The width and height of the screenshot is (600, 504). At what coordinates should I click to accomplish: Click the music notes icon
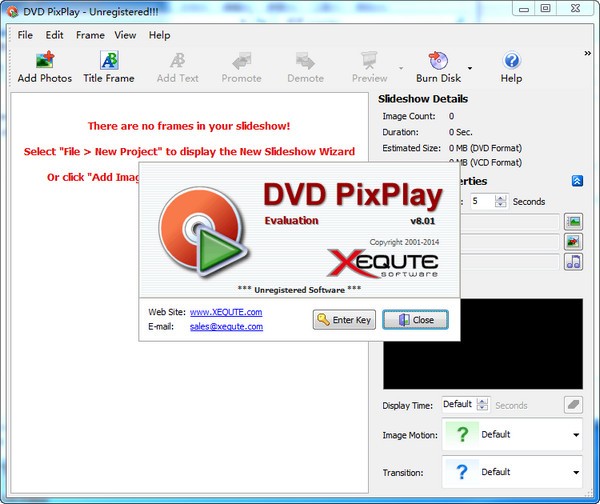[574, 262]
